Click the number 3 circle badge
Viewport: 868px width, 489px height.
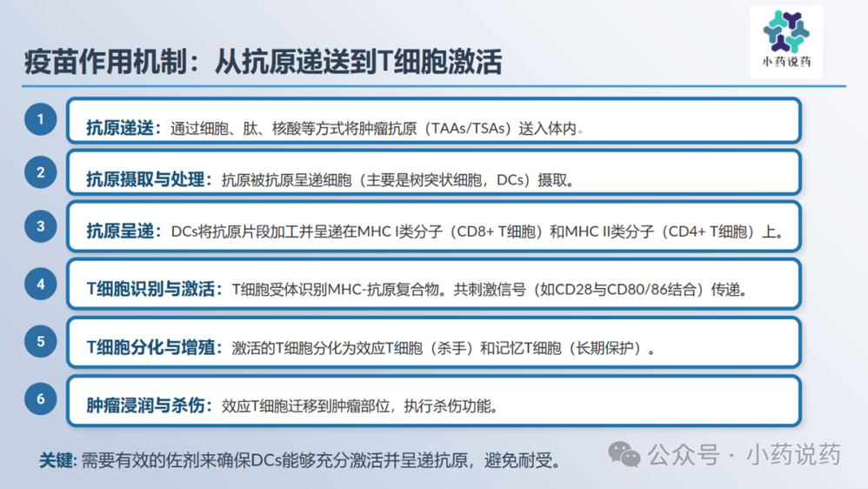[40, 226]
